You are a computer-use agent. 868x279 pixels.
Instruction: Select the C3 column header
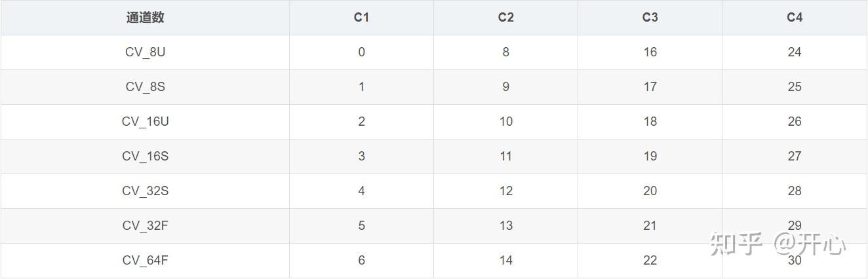tap(650, 18)
